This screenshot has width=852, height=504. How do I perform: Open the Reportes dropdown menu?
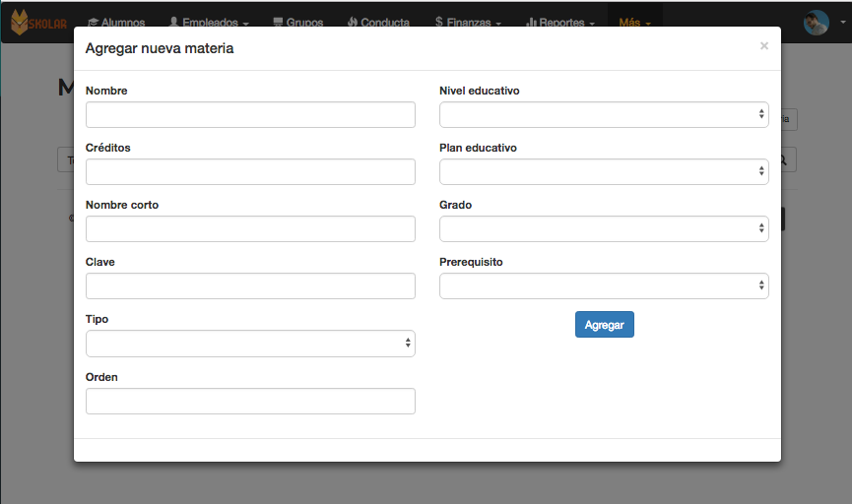click(x=560, y=23)
